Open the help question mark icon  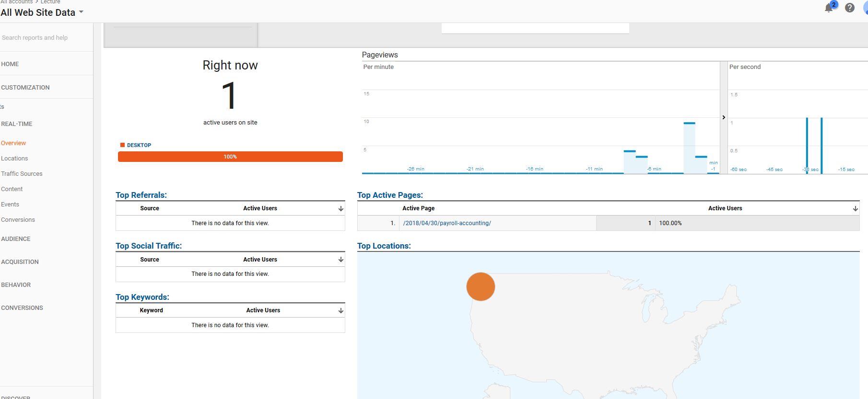coord(850,8)
